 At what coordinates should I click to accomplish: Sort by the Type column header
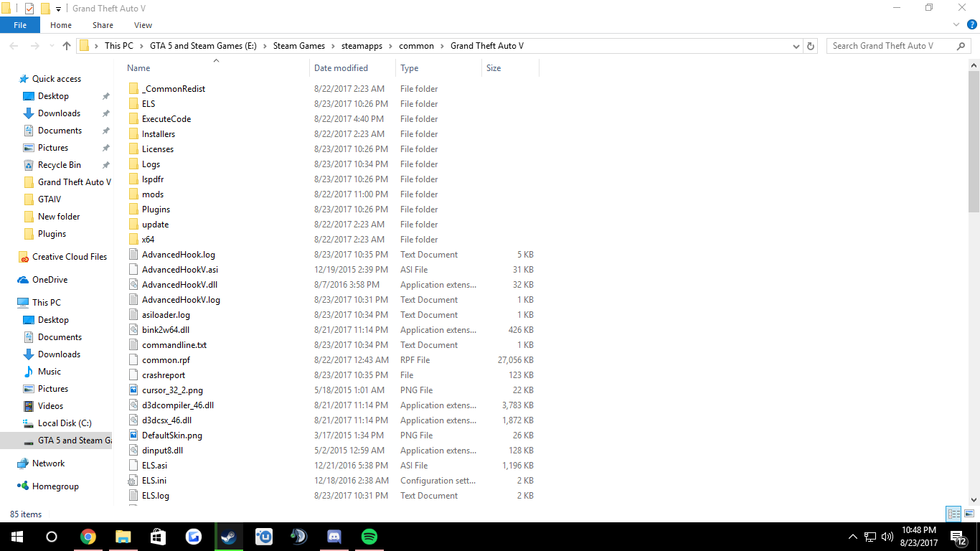pyautogui.click(x=409, y=68)
